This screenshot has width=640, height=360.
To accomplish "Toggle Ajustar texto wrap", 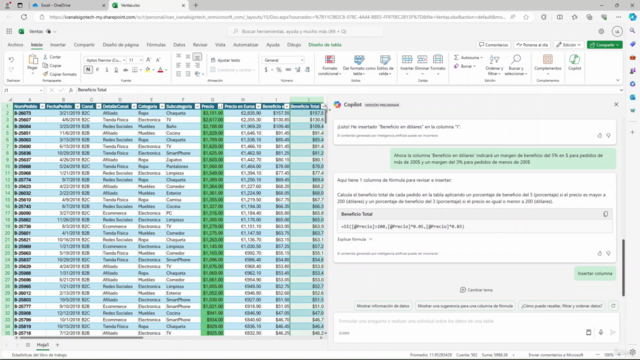I will pos(225,60).
